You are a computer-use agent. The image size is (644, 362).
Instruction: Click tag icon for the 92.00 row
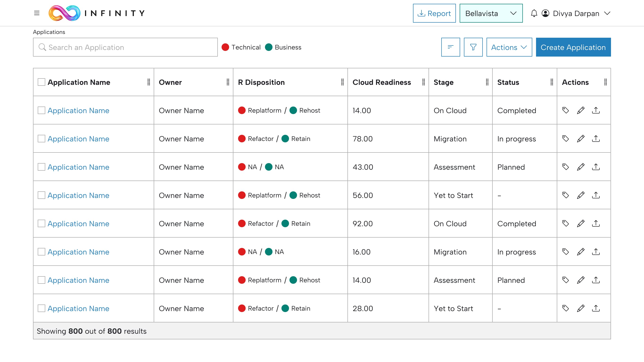click(x=566, y=223)
